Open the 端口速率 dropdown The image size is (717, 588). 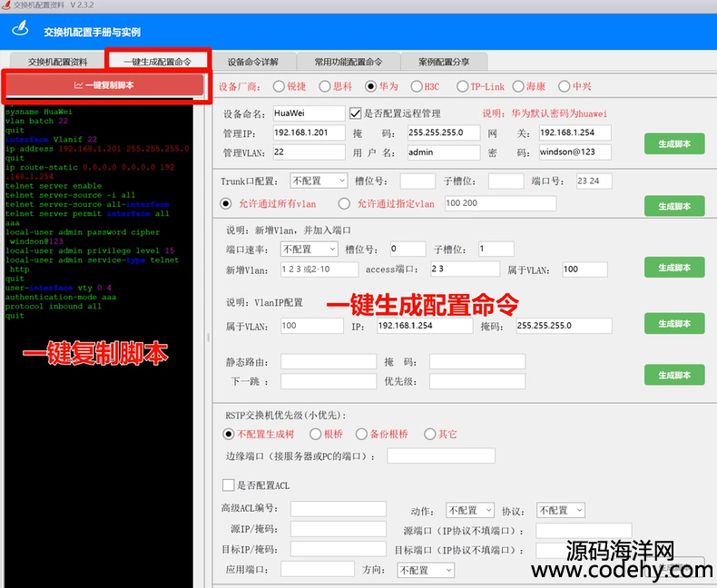(309, 250)
